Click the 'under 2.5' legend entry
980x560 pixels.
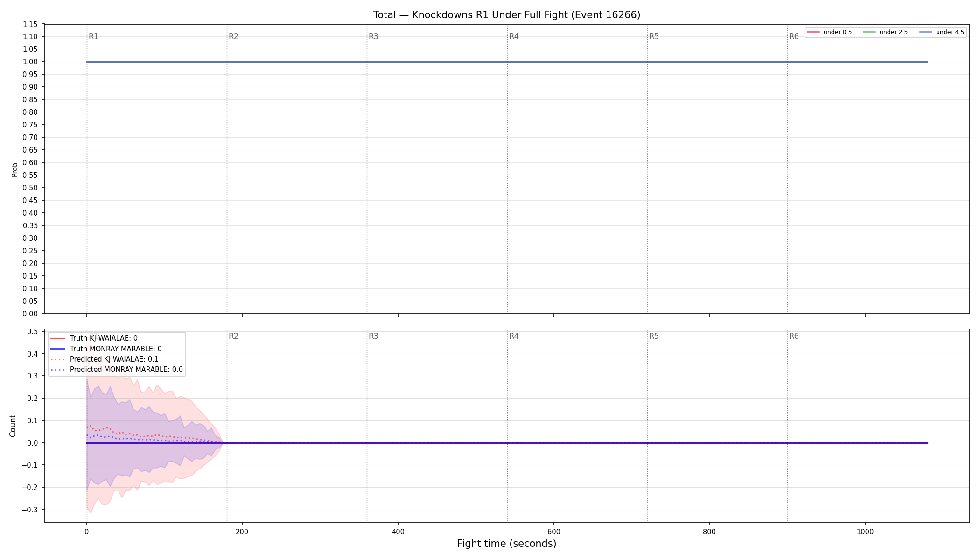point(886,32)
